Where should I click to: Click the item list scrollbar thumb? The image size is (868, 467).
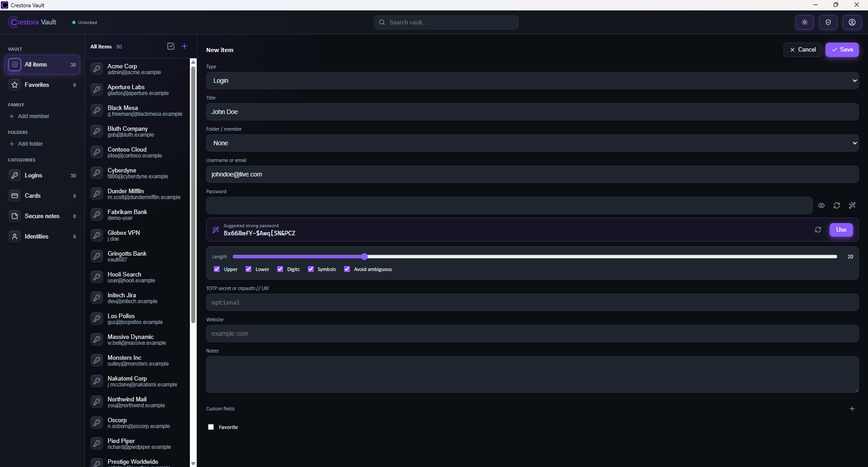click(x=193, y=195)
